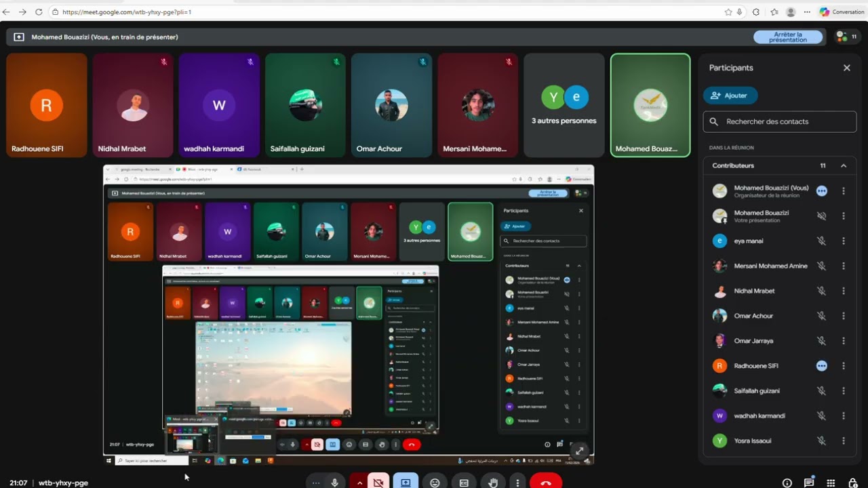Image resolution: width=868 pixels, height=488 pixels.
Task: Bookmark this page with the star icon
Action: (728, 12)
